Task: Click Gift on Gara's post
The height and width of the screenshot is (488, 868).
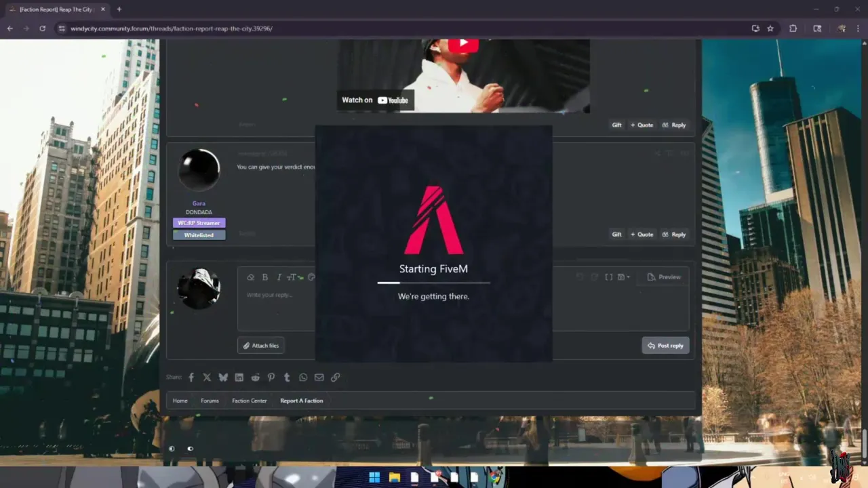Action: 616,235
